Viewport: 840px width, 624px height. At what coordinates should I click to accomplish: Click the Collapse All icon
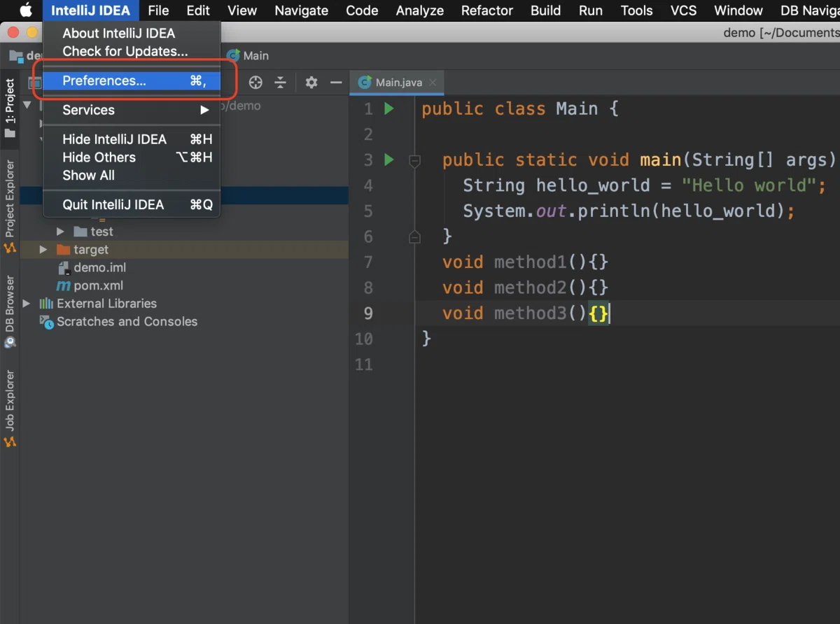(x=280, y=83)
